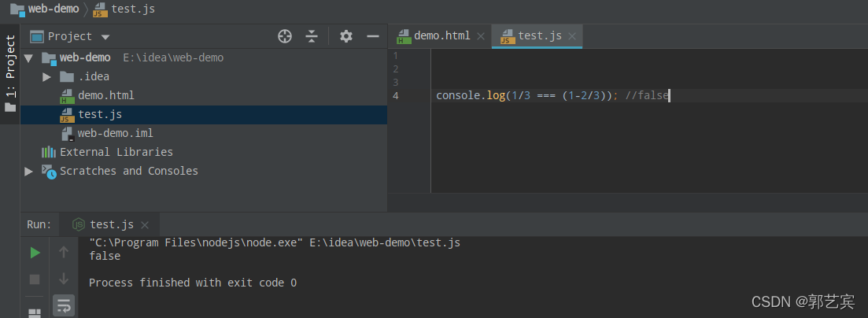Expand Scratches and Consoles node
This screenshot has width=868, height=318.
pyautogui.click(x=29, y=171)
